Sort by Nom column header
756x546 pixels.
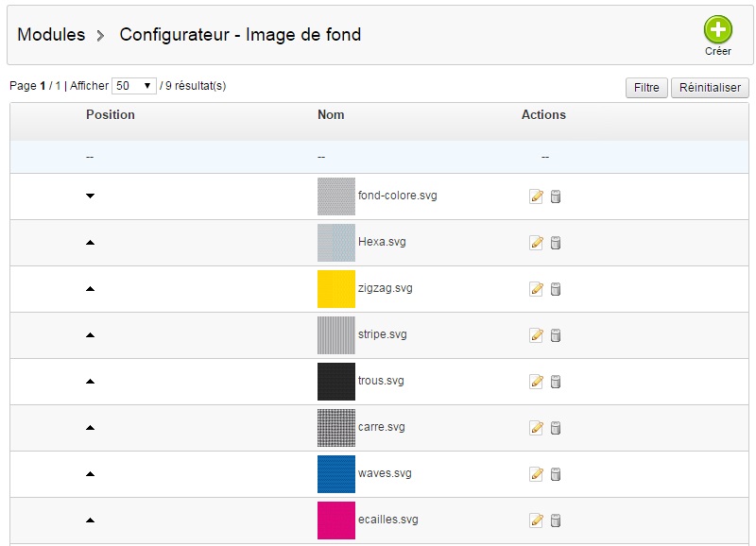click(331, 114)
